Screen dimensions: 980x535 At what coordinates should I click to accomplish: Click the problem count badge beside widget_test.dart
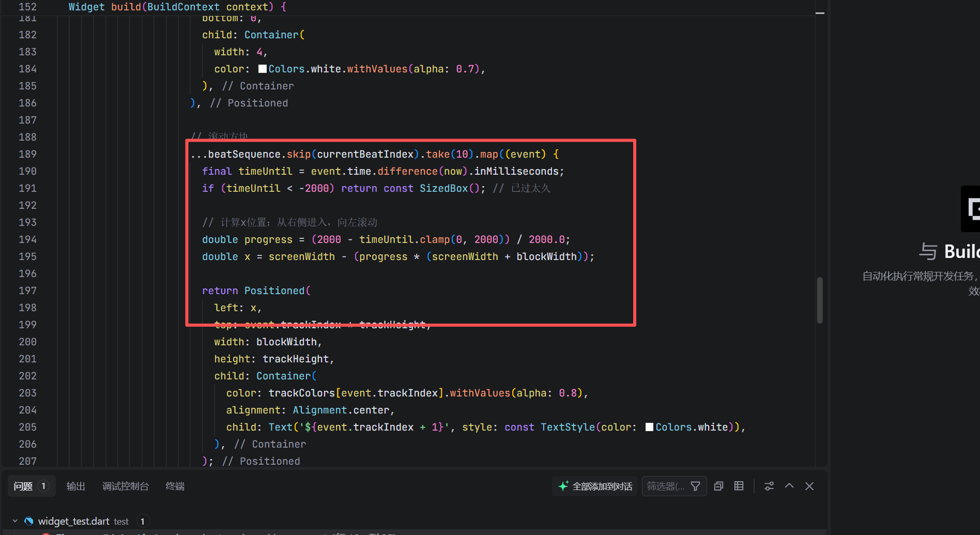(x=143, y=521)
